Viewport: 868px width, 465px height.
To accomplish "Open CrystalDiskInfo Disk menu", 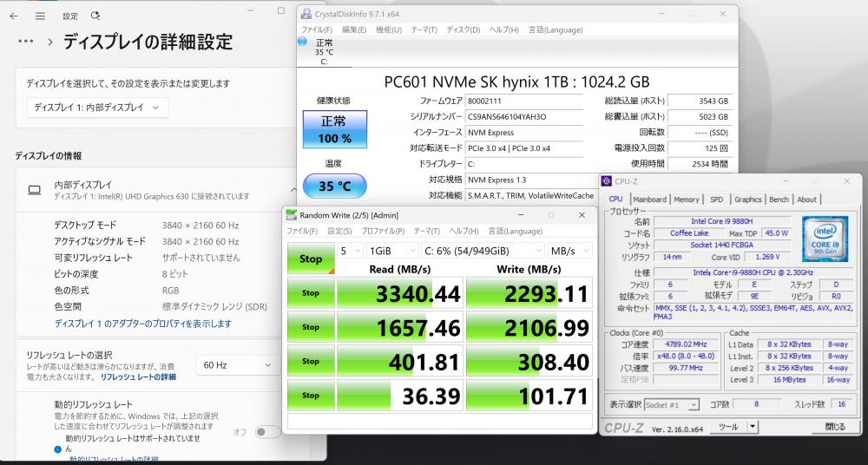I will (464, 29).
